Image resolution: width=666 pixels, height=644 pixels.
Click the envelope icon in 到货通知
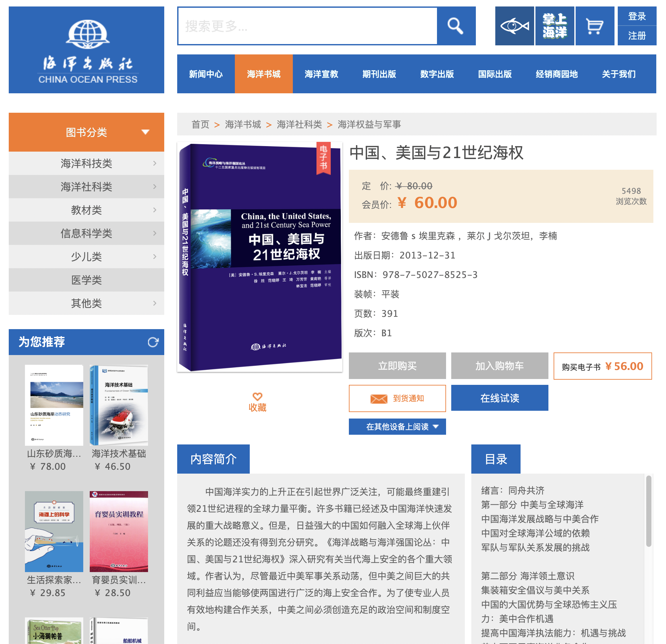pos(379,399)
